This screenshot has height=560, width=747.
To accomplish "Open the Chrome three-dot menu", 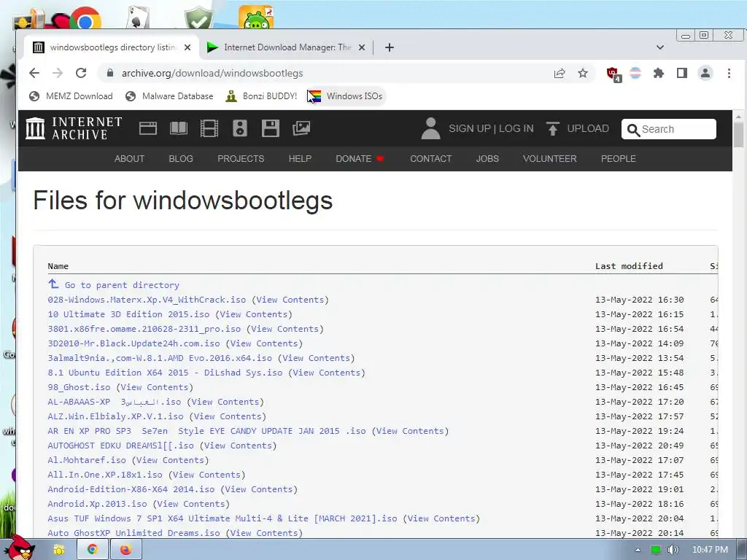I will tap(729, 74).
